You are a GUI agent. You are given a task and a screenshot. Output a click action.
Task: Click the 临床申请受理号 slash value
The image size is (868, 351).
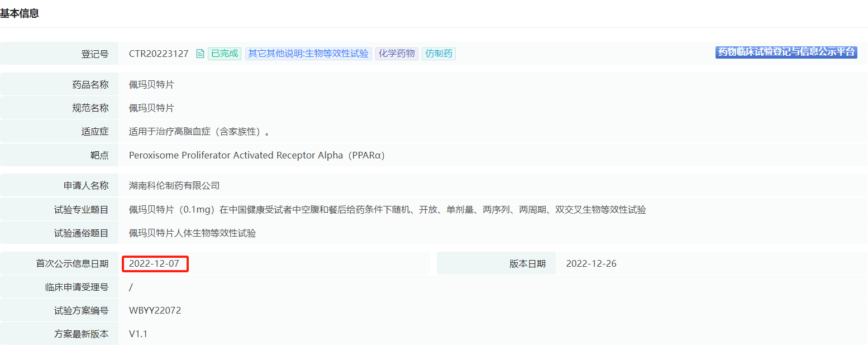131,287
